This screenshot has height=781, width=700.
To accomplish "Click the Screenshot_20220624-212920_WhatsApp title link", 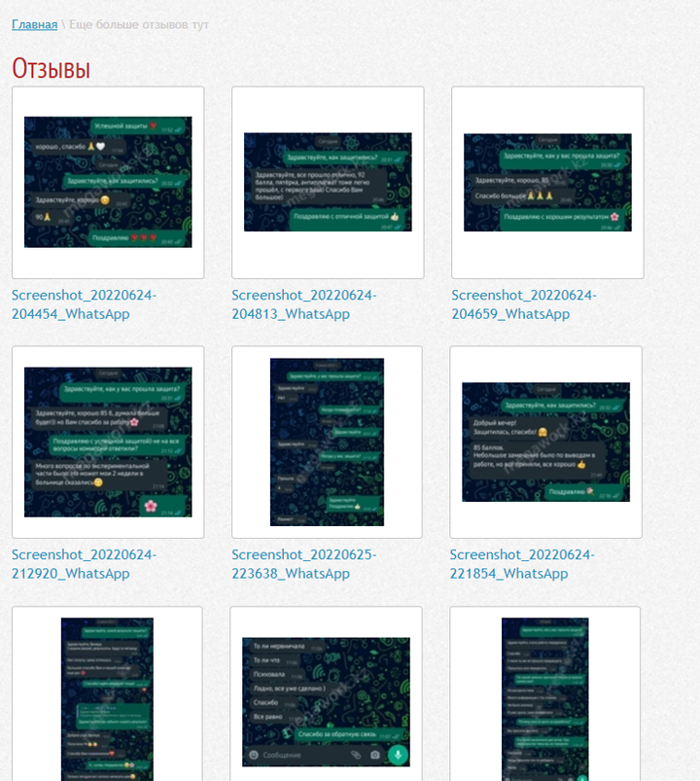I will click(x=85, y=564).
